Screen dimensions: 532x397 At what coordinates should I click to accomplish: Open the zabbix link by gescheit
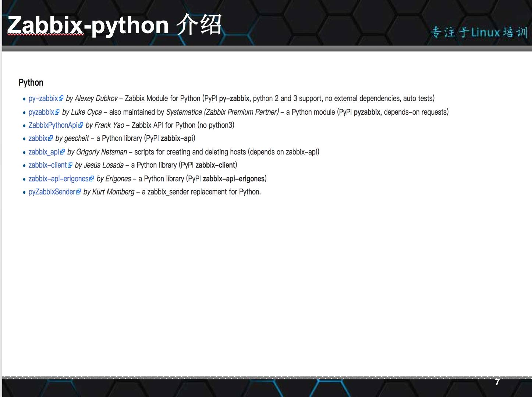(x=38, y=139)
